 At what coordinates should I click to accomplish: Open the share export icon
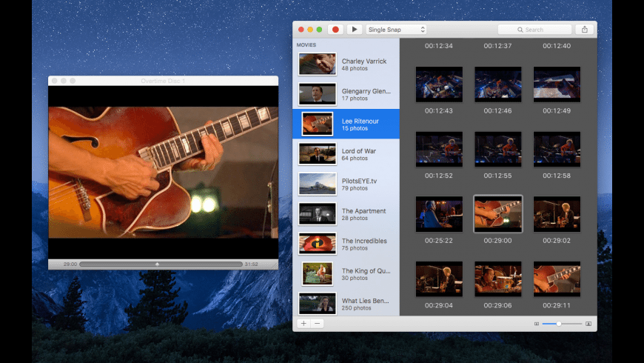585,30
